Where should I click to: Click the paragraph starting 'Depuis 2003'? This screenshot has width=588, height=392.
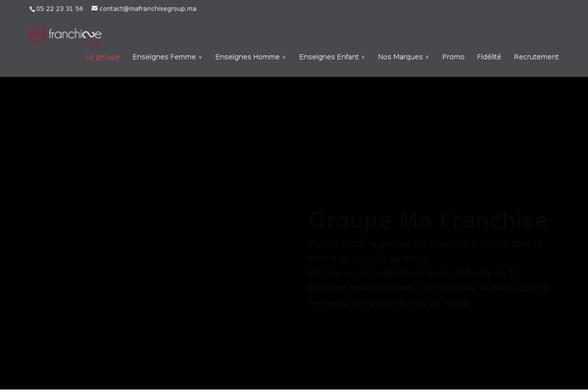[425, 251]
